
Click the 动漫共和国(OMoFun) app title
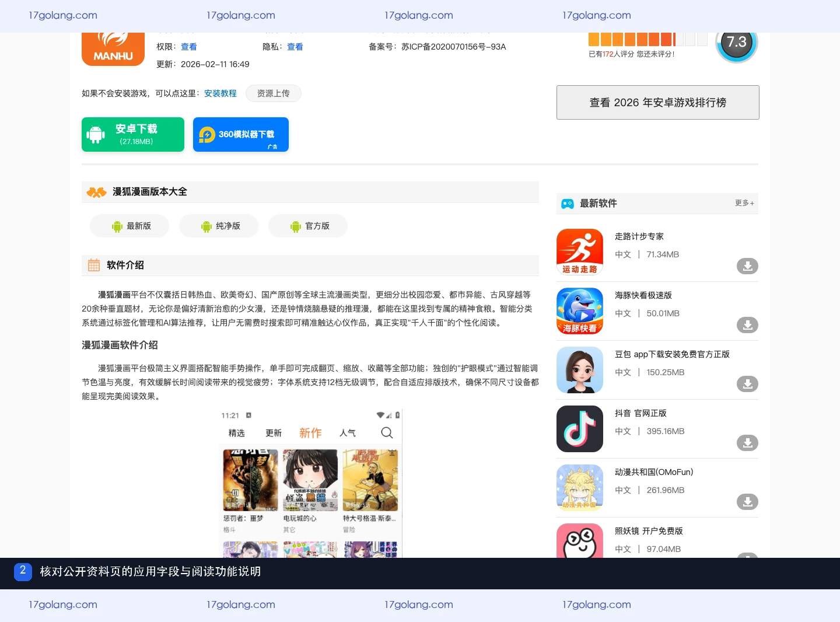click(654, 472)
